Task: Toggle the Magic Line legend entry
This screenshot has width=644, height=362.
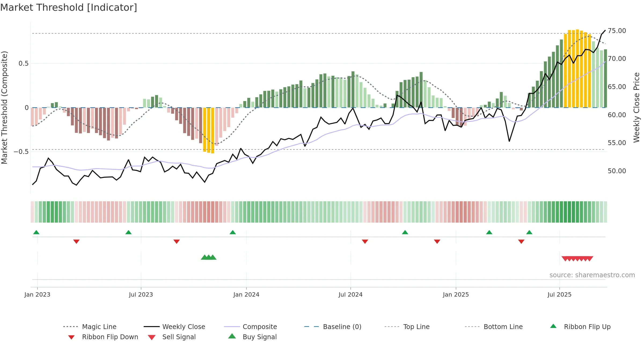Action: [90, 327]
